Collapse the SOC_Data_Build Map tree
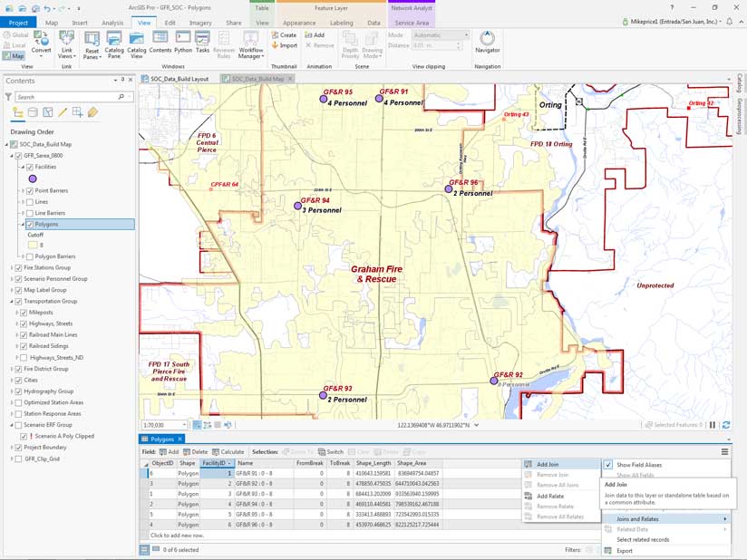Image resolution: width=747 pixels, height=560 pixels. pyautogui.click(x=7, y=144)
